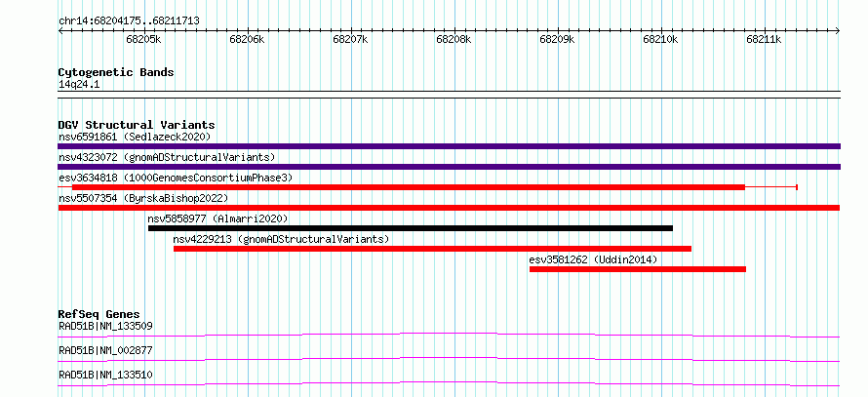This screenshot has height=397, width=868.
Task: Open nsv5507354 (ByrskaBishop2022) label
Action: click(143, 198)
